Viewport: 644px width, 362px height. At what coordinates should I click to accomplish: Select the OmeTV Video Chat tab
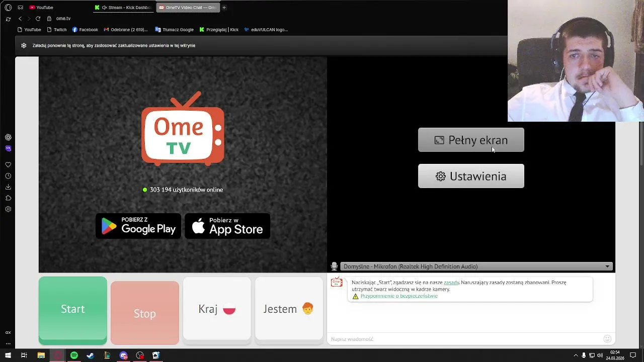187,8
